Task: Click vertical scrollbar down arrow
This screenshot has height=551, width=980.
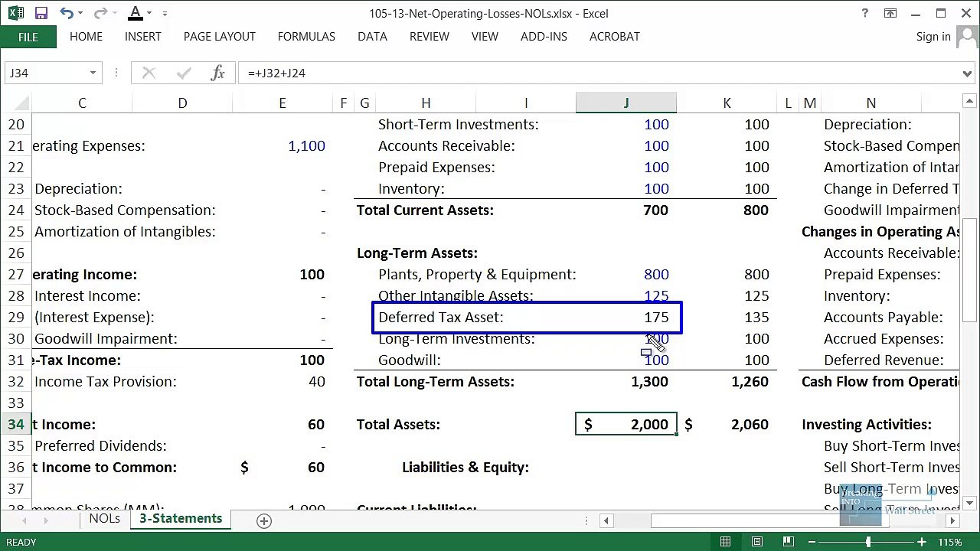Action: [x=969, y=503]
